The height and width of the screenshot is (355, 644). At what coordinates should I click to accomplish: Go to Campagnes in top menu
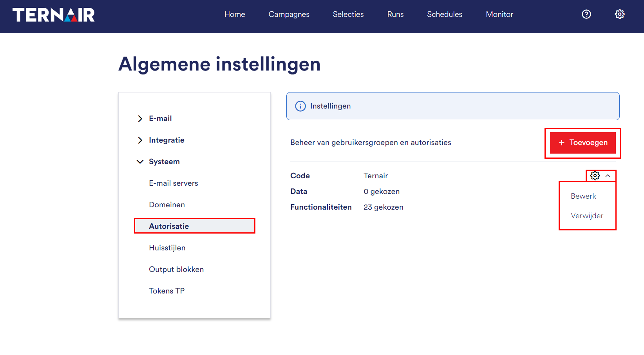tap(289, 14)
